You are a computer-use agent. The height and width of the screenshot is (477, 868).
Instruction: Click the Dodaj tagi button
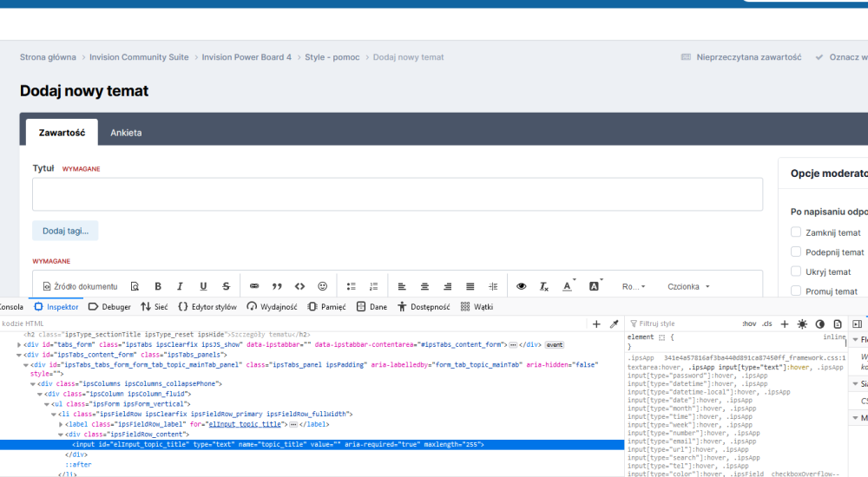coord(65,231)
